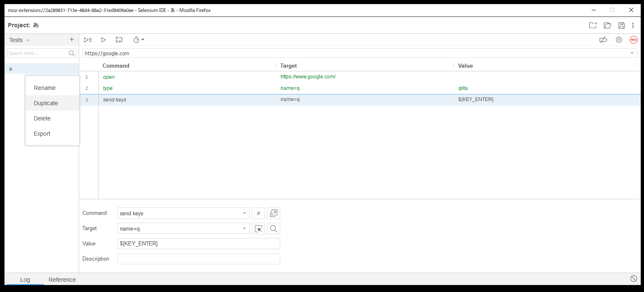
Task: Open the Command combo box dropdown arrow
Action: 244,213
